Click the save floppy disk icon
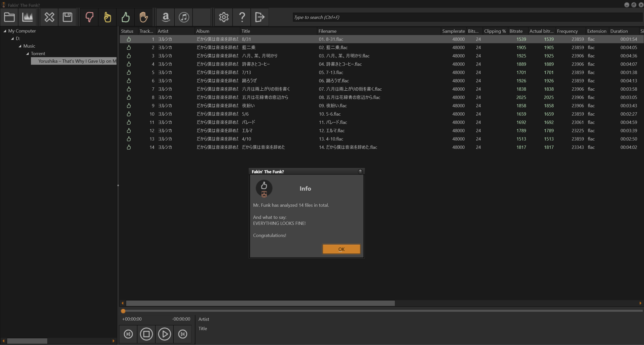 [x=67, y=17]
